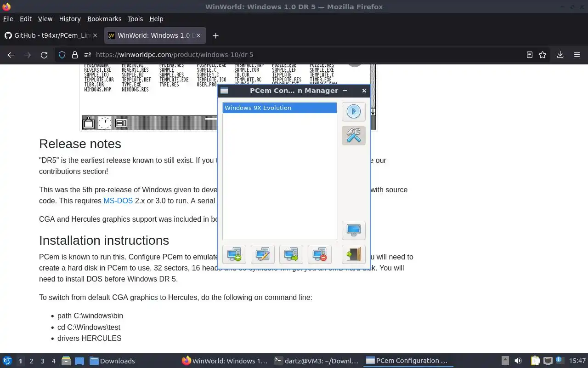Open PCem settings with the tools icon
The width and height of the screenshot is (588, 368).
point(353,136)
